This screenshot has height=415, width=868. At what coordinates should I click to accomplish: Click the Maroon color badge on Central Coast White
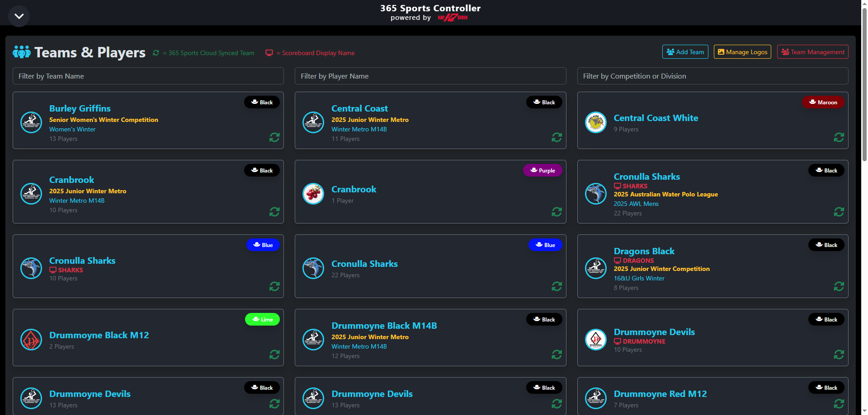click(823, 102)
